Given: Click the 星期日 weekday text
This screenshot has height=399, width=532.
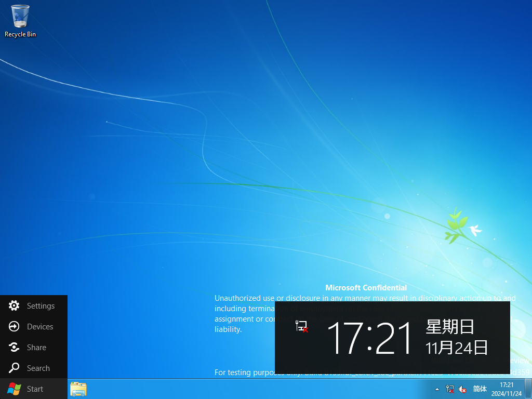Looking at the screenshot, I should [x=450, y=326].
